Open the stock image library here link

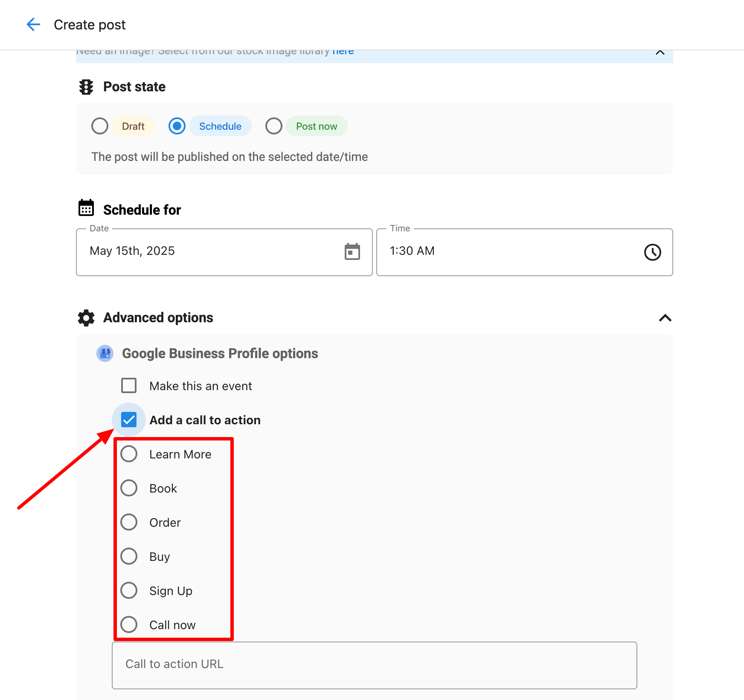tap(343, 52)
